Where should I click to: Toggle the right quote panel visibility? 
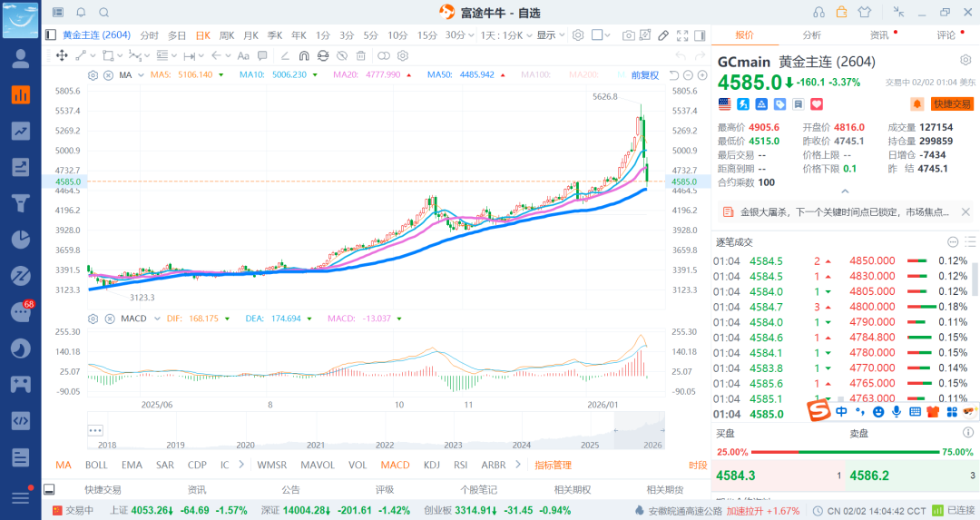[x=700, y=35]
